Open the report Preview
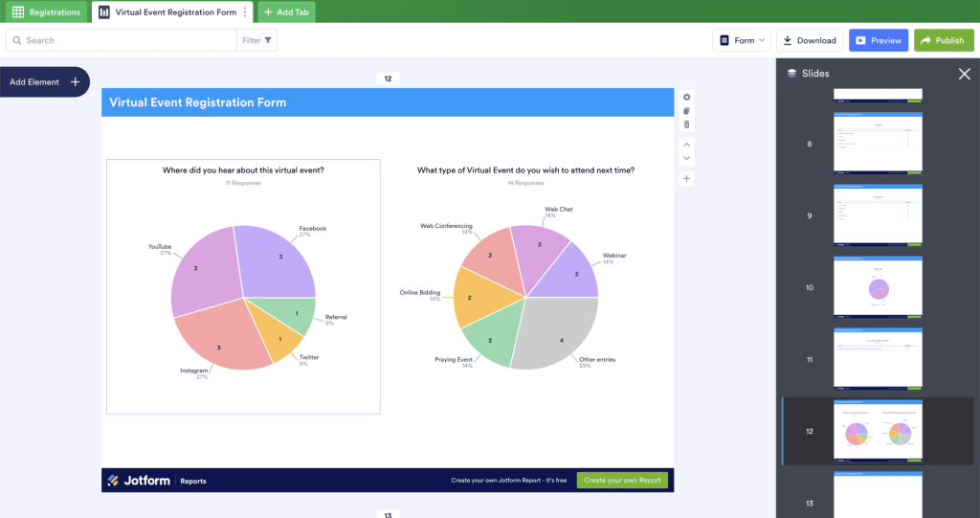The image size is (980, 518). click(x=879, y=40)
